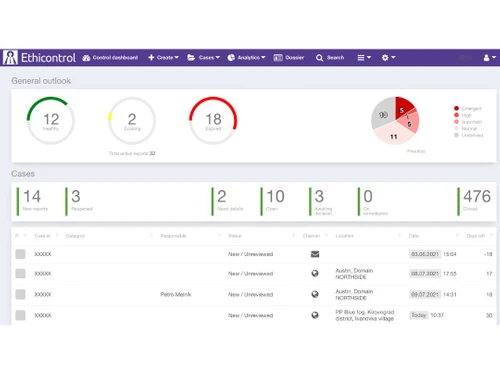Filter by 0 On remediation cases
The width and height of the screenshot is (500, 375).
coord(373,202)
